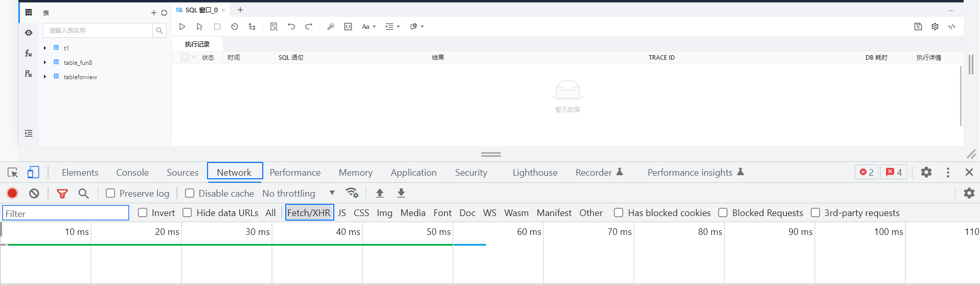Open the Performance tab in DevTools
Screen dimensions: 980x285
[x=295, y=173]
